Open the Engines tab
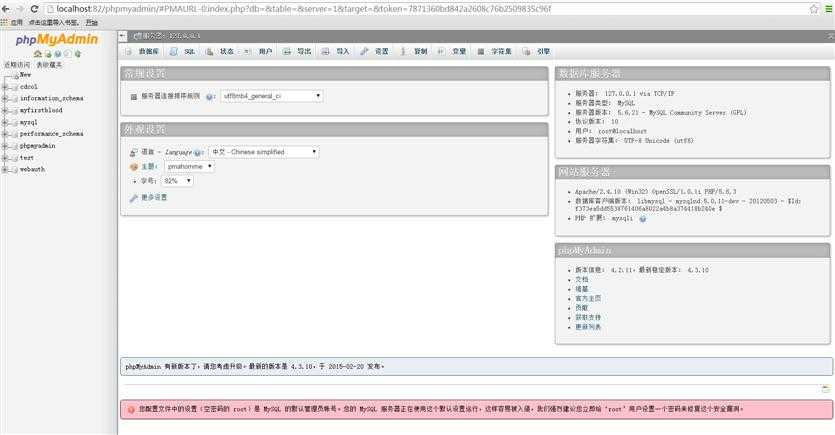 pyautogui.click(x=537, y=52)
